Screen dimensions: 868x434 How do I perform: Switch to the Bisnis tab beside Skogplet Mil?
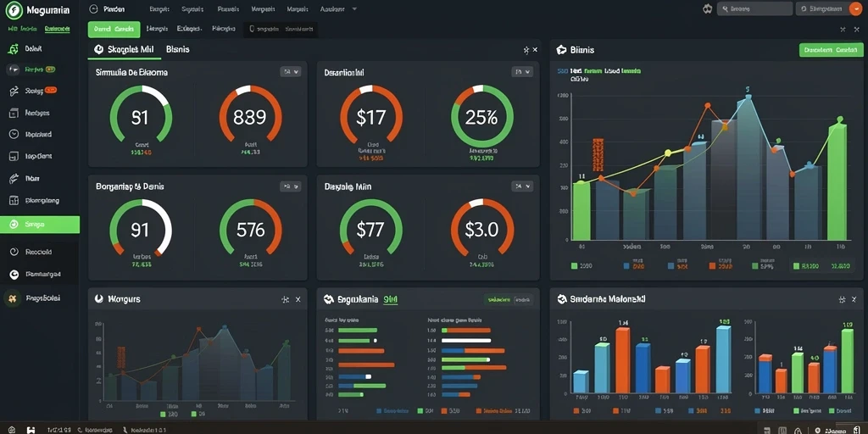tap(178, 49)
